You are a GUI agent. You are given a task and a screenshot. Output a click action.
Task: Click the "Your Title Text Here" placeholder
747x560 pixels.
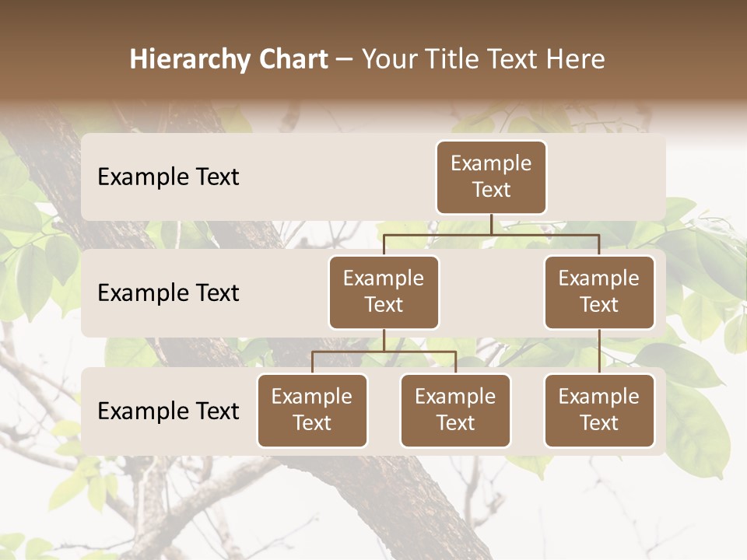(x=482, y=59)
